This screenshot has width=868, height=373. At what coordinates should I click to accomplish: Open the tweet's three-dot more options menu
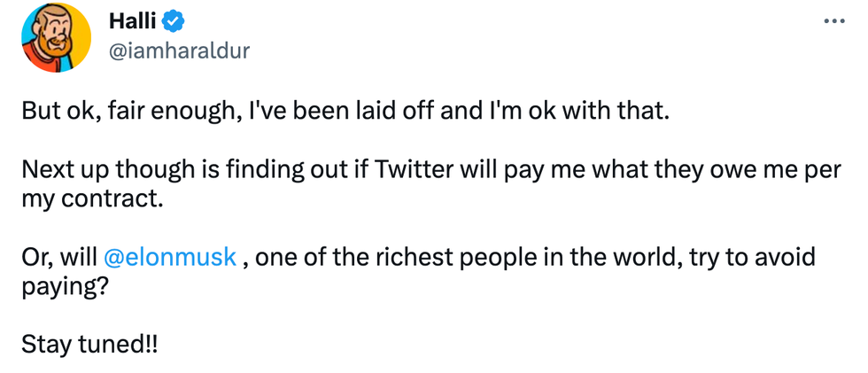click(834, 20)
